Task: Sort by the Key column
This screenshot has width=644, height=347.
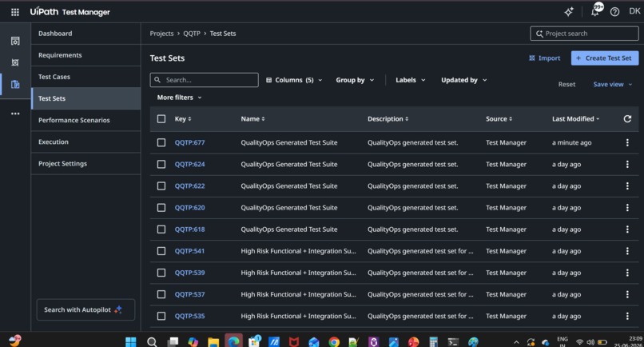Action: (x=183, y=119)
